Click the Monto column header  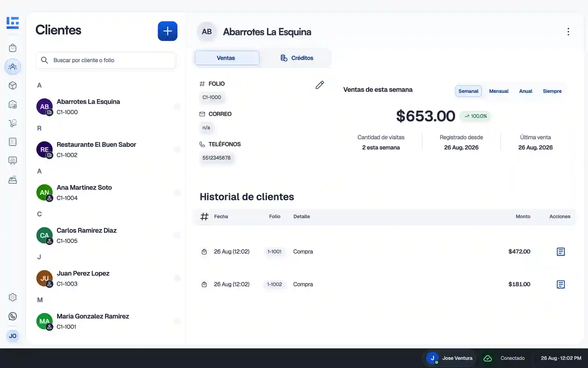point(523,216)
